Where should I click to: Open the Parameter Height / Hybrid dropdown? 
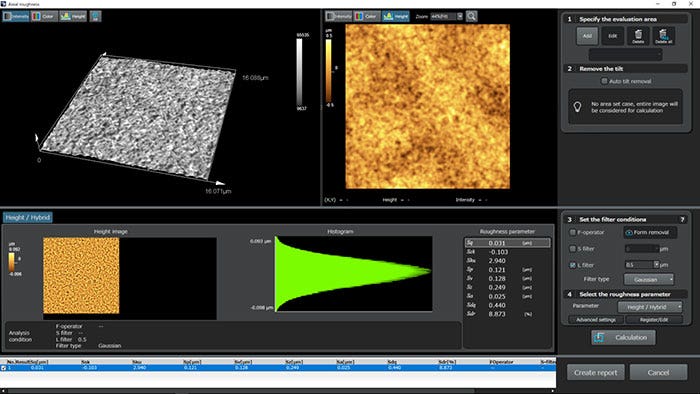pyautogui.click(x=650, y=307)
